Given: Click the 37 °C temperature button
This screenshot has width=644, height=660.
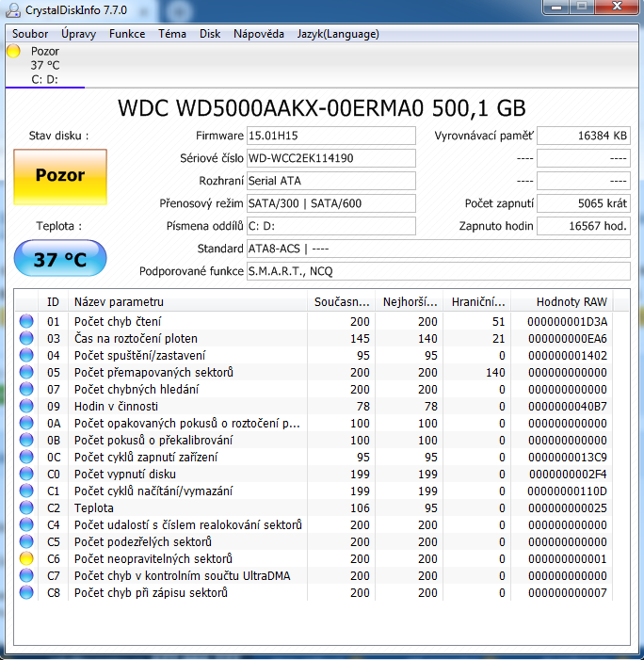Looking at the screenshot, I should tap(60, 259).
